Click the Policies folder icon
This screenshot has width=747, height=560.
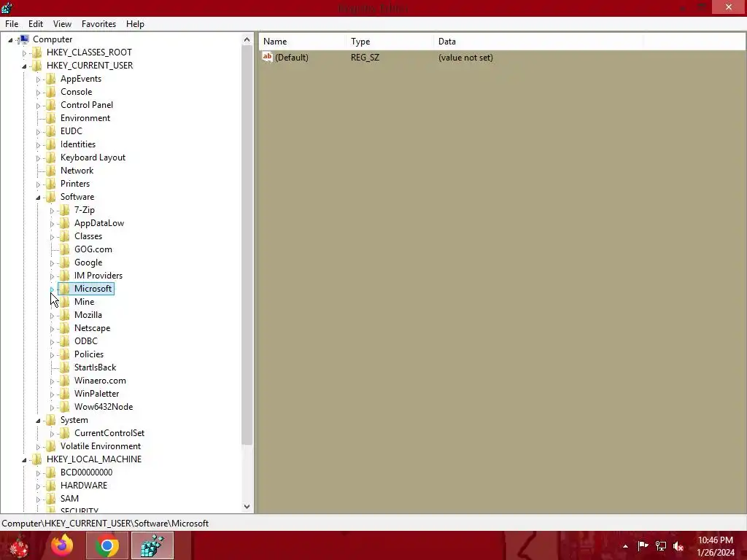pyautogui.click(x=64, y=354)
